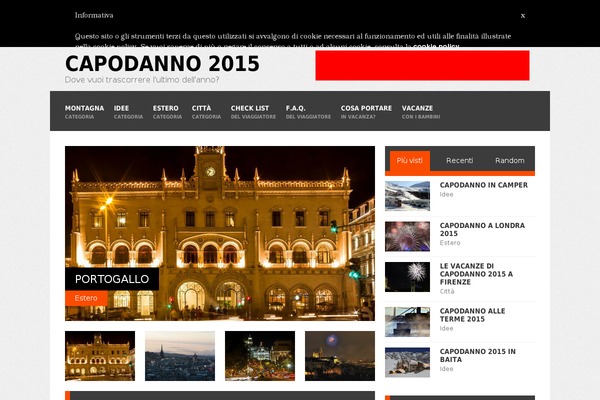The width and height of the screenshot is (600, 400).
Task: Open the cookie policy link
Action: click(x=436, y=46)
